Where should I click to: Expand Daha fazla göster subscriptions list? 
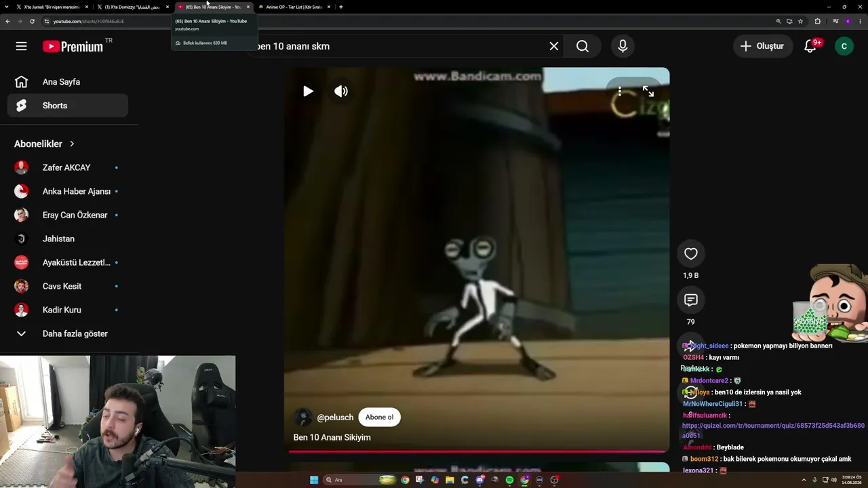coord(67,333)
